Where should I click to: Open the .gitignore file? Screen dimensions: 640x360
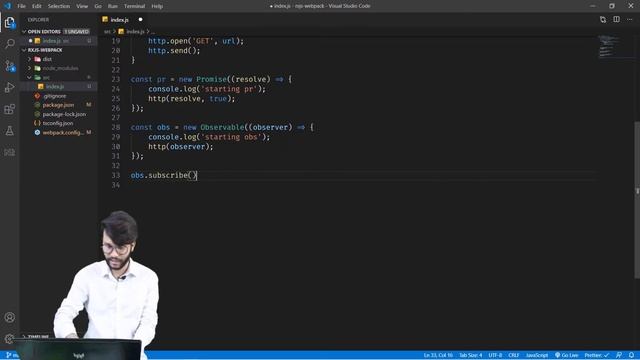click(54, 96)
